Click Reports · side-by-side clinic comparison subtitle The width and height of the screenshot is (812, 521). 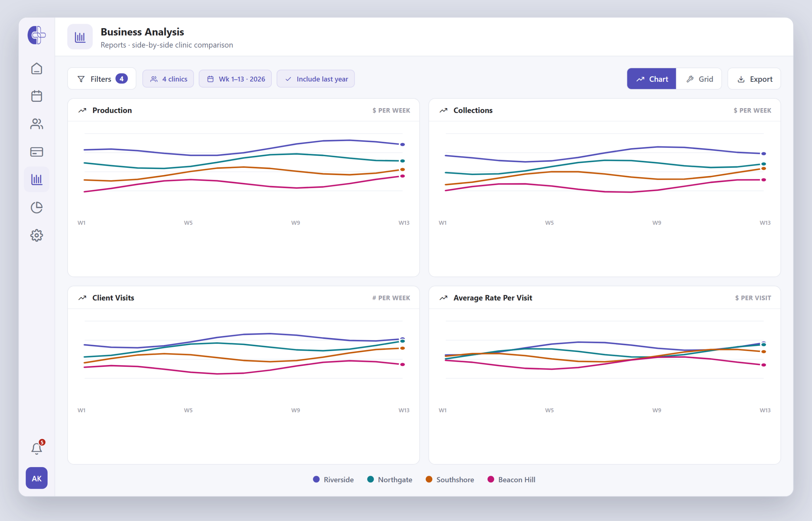coord(167,45)
